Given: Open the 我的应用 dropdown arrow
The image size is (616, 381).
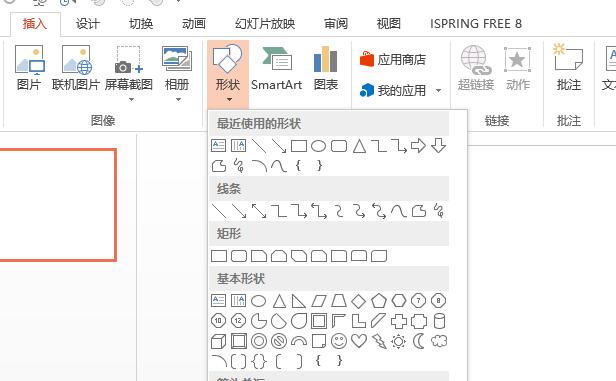Looking at the screenshot, I should (438, 91).
